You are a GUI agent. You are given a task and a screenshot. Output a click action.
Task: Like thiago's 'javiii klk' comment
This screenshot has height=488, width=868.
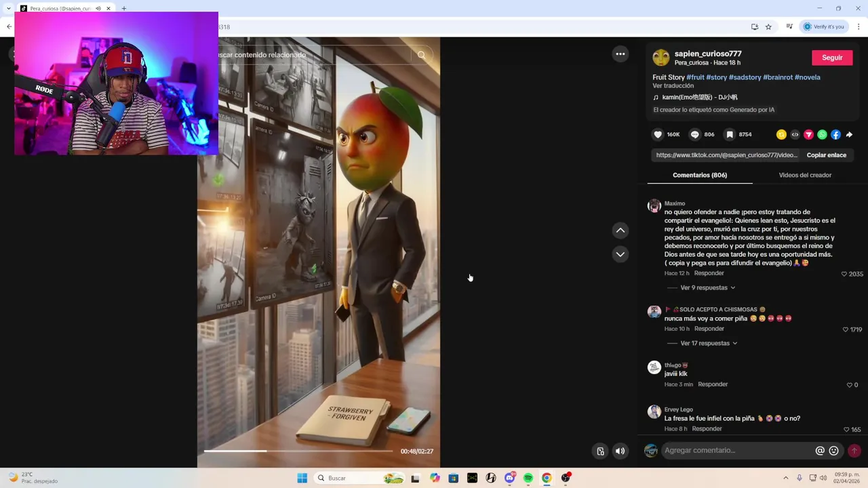coord(849,385)
